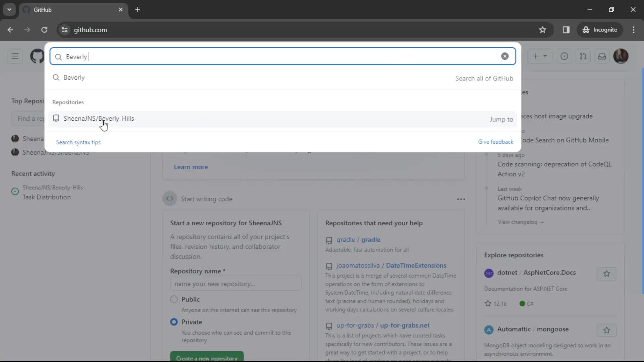This screenshot has height=362, width=644.
Task: Go back using the browser back arrow
Action: [x=10, y=30]
